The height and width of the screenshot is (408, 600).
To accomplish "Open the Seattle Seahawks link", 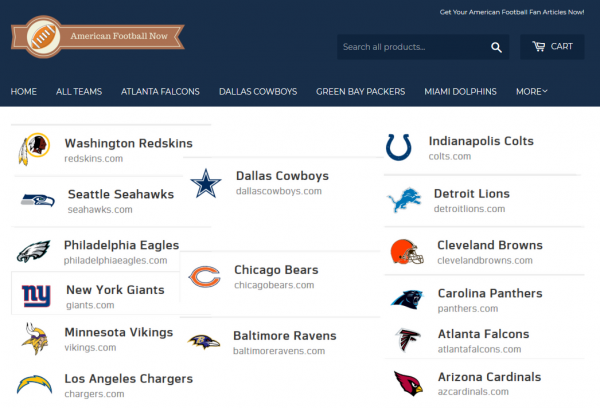I will pos(120,194).
